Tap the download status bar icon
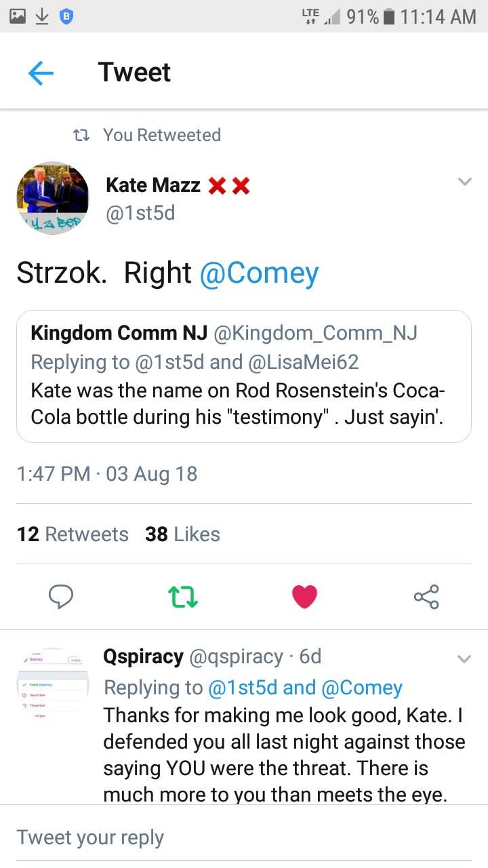 (x=41, y=17)
